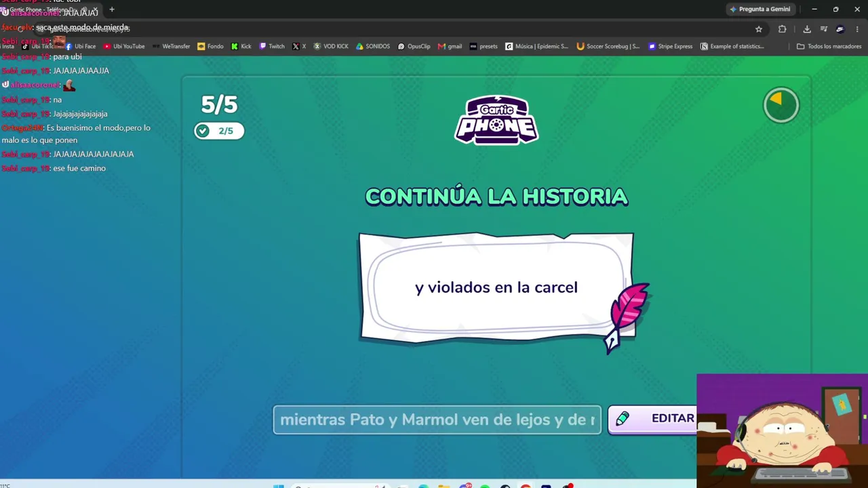Open the SONIDOS bookmark
868x488 pixels.
click(x=373, y=47)
